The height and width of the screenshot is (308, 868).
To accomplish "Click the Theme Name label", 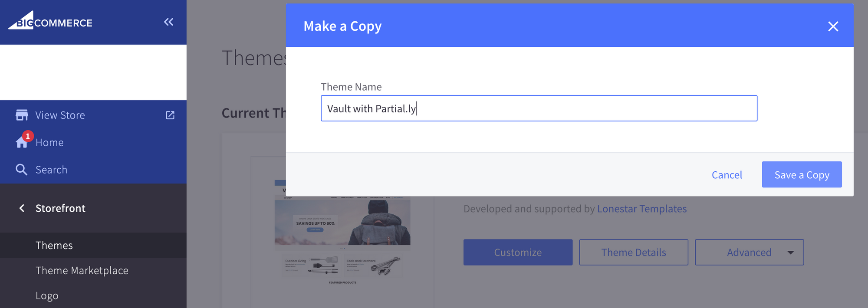I will [x=351, y=87].
